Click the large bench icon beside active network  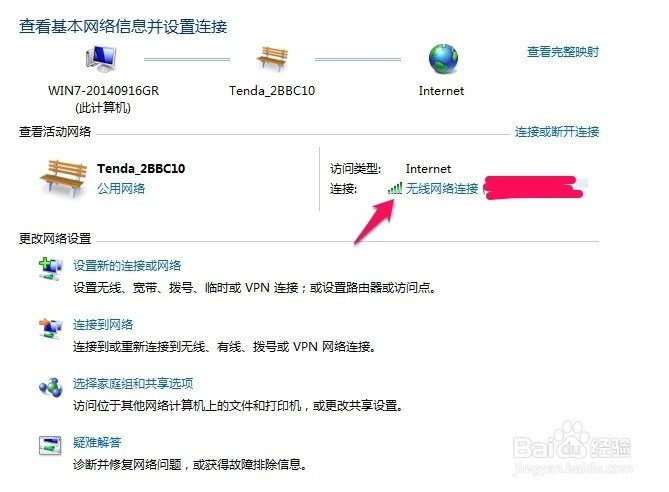coord(63,178)
